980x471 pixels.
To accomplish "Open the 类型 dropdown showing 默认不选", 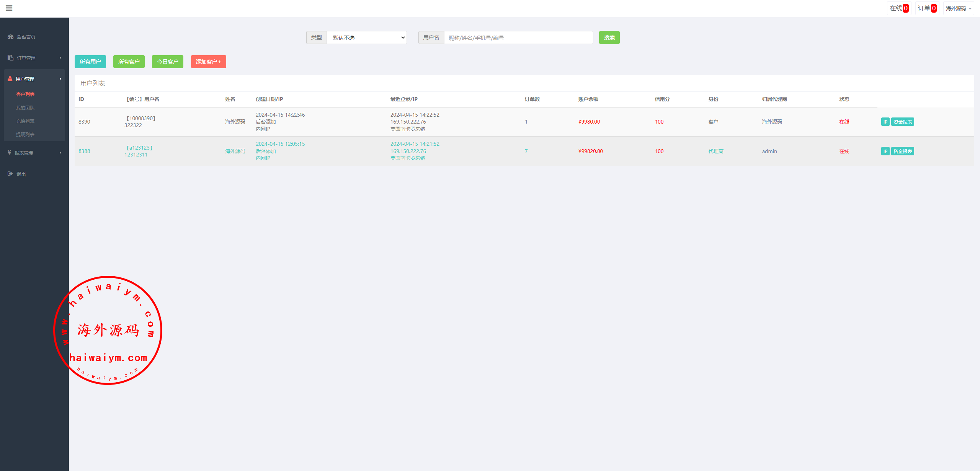I will click(x=366, y=37).
